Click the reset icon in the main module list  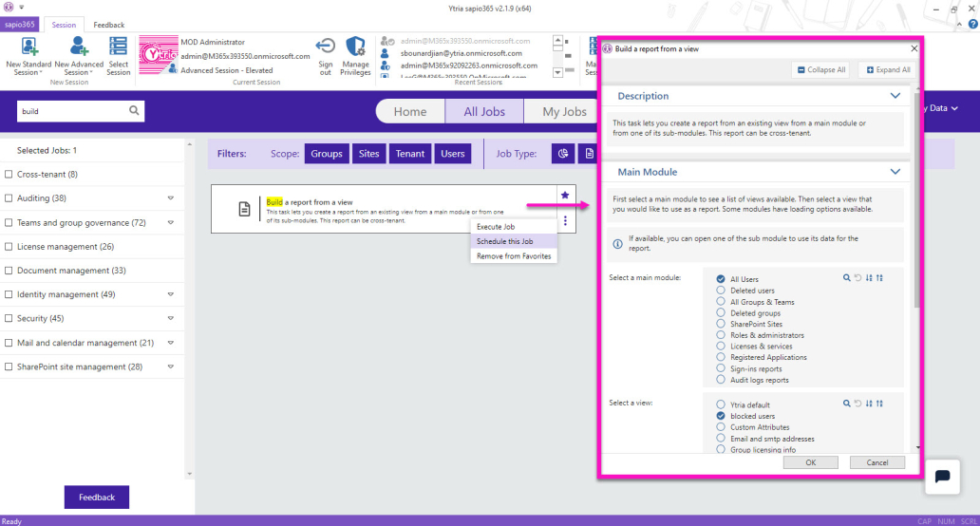click(857, 278)
